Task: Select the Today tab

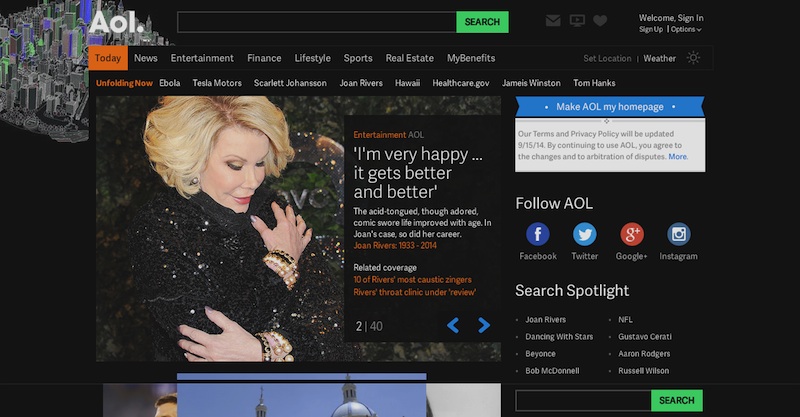Action: [108, 58]
